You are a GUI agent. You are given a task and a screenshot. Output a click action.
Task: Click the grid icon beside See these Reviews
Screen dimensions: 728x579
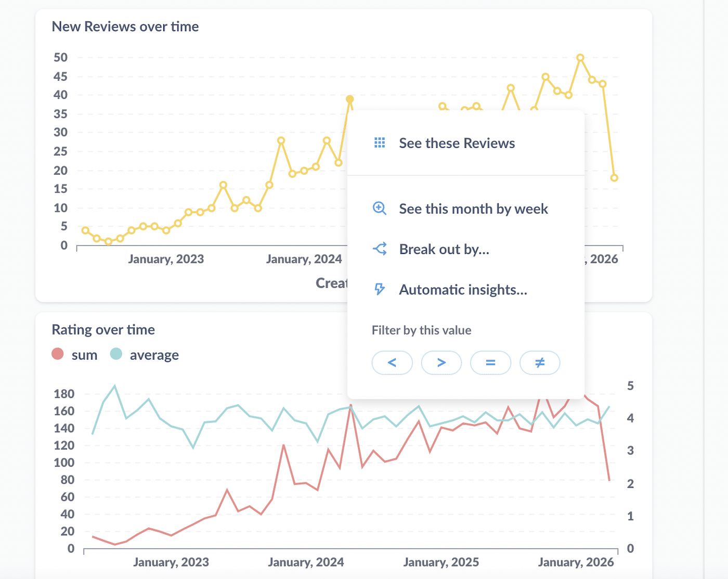(380, 143)
